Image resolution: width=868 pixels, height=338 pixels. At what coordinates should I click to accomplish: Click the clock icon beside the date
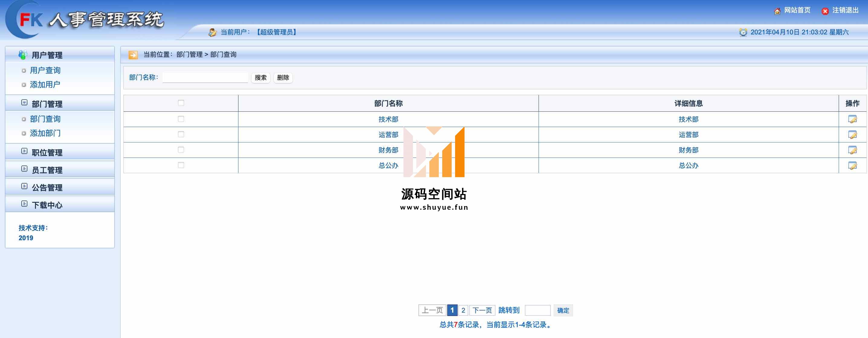[x=743, y=32]
